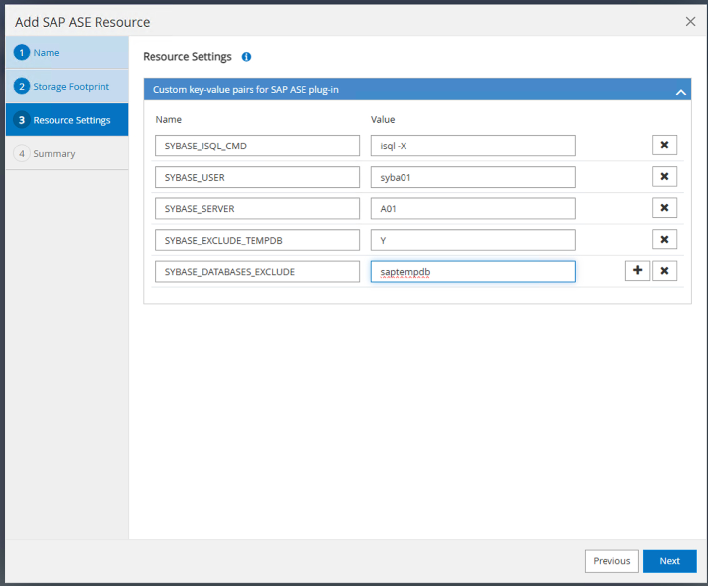Screen dimensions: 708x588
Task: Jump to the Summary step
Action: pos(54,154)
